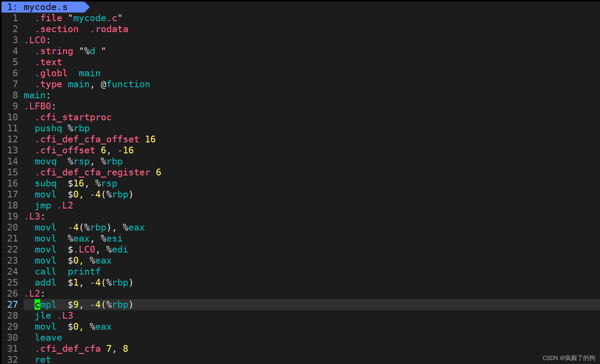The width and height of the screenshot is (600, 364).
Task: Click the main: label
Action: [x=37, y=95]
